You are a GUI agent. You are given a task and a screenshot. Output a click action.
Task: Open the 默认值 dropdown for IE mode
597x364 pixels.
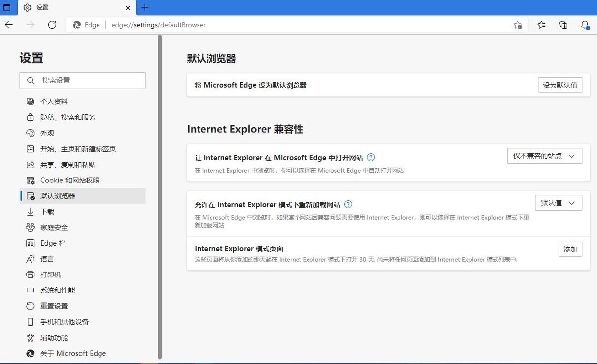(x=558, y=202)
